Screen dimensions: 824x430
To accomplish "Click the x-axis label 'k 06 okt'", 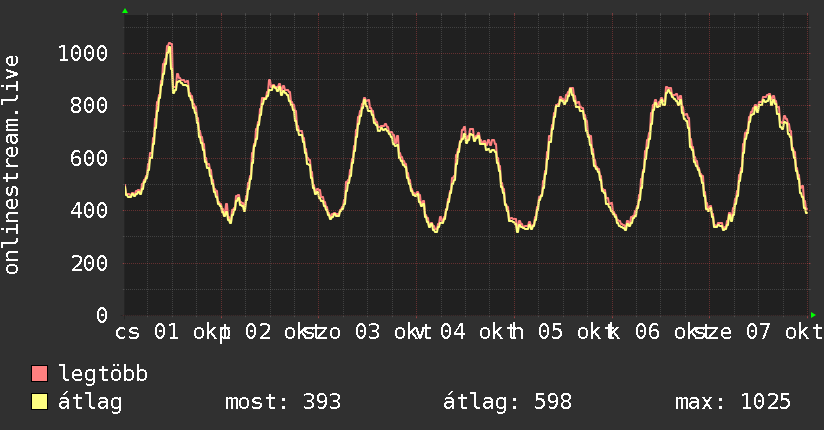I will tap(661, 332).
